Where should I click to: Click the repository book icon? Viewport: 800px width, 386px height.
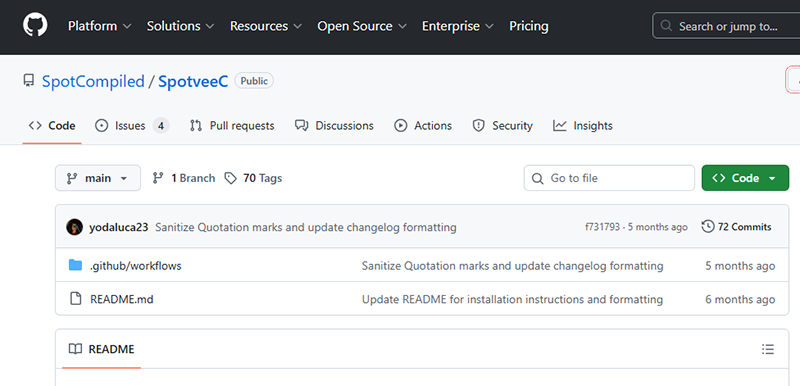click(29, 81)
